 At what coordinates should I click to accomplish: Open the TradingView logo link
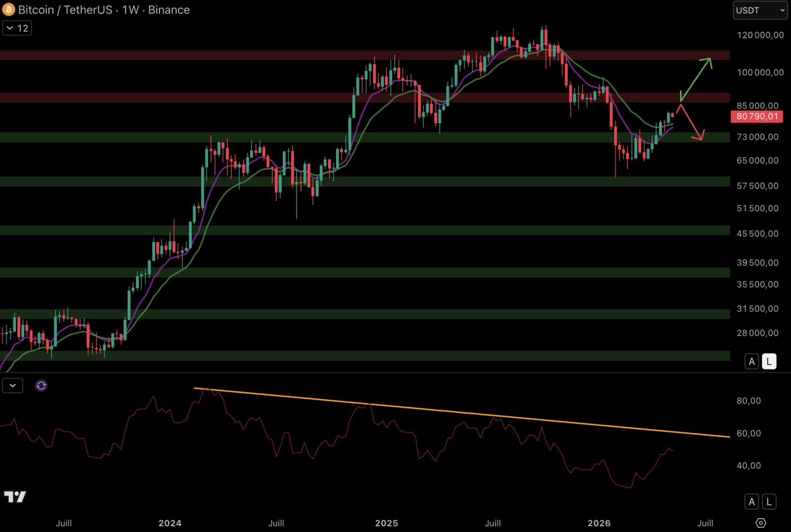(15, 497)
